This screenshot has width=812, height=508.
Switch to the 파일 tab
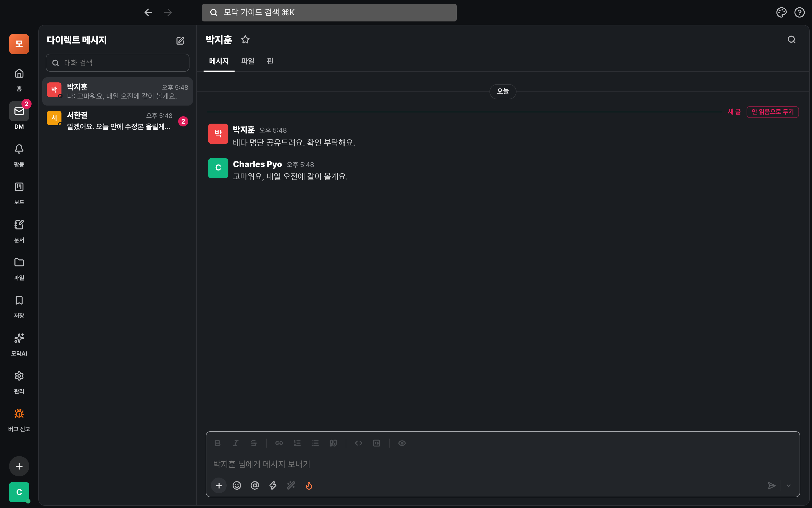(x=248, y=61)
